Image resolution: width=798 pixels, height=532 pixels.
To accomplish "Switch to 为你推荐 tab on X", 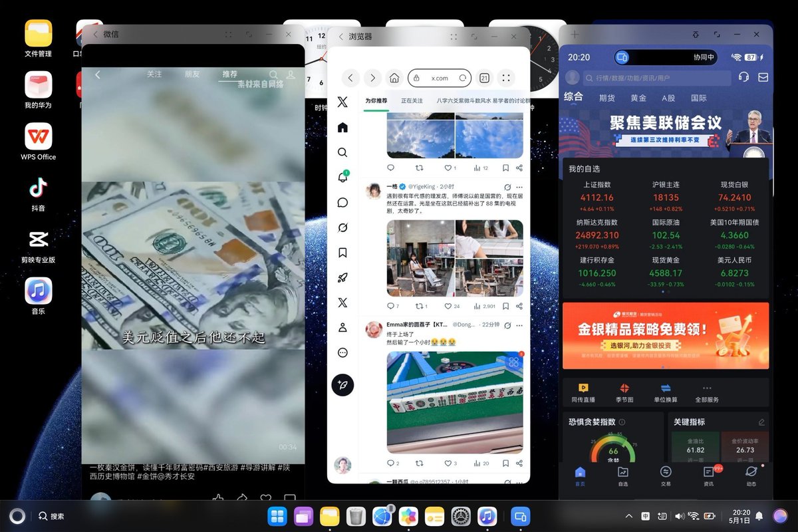I will (376, 100).
